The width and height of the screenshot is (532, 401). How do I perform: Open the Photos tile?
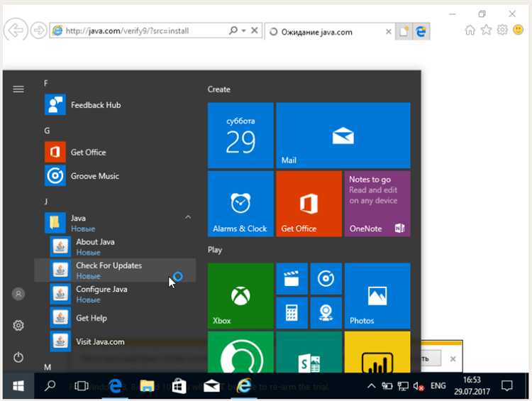377,296
